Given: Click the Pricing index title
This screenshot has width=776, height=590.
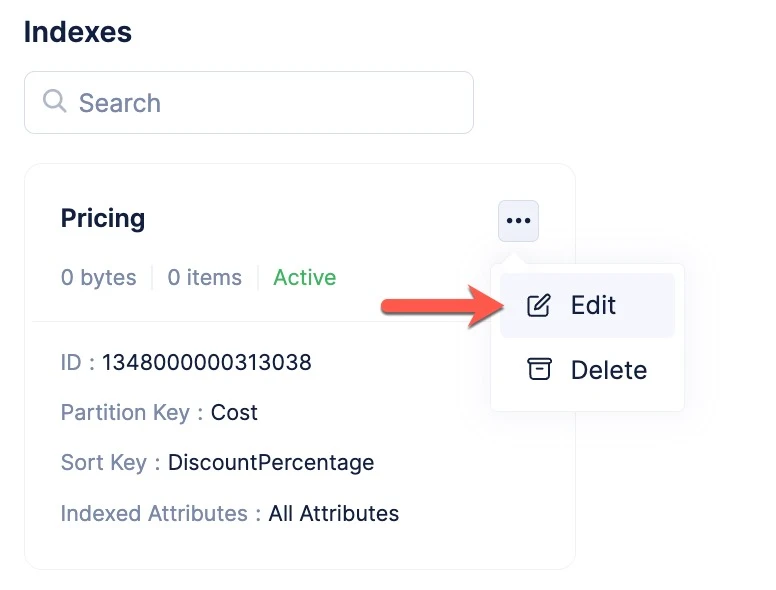Looking at the screenshot, I should coord(103,218).
